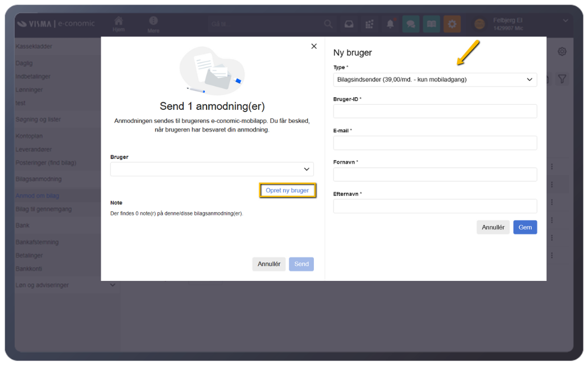The height and width of the screenshot is (365, 588).
Task: Open Daglig in the sidebar
Action: (x=24, y=63)
